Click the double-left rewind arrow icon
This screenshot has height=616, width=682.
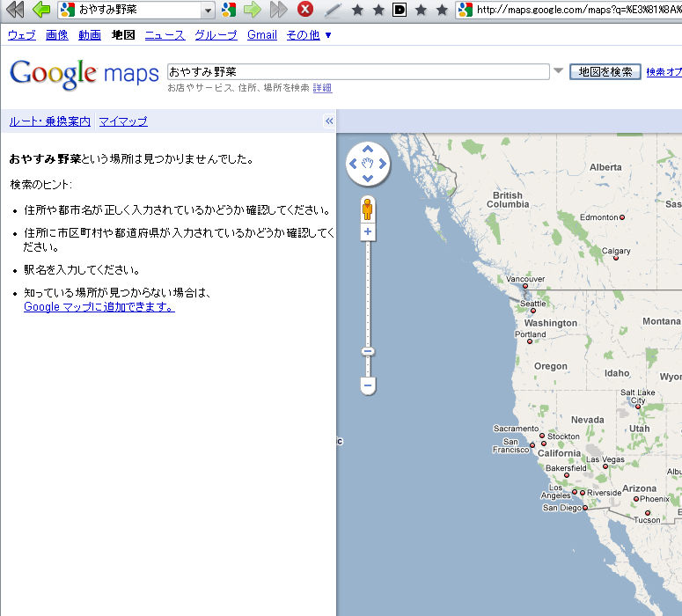(x=15, y=9)
